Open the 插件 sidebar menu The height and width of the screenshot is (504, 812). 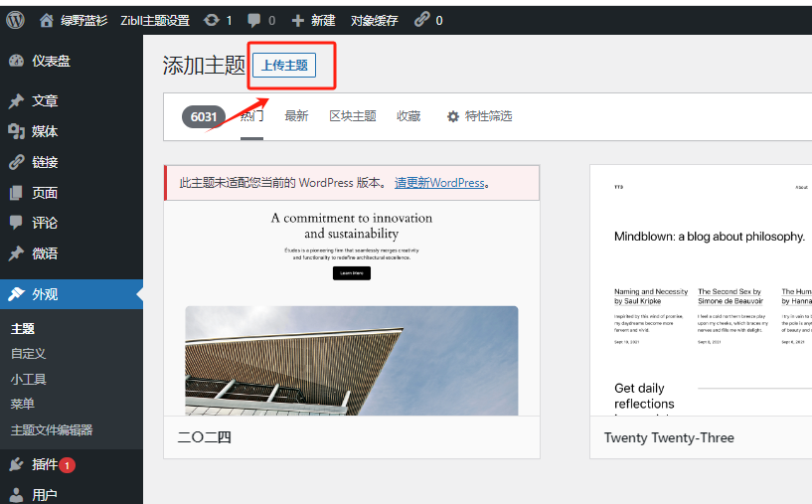point(45,464)
